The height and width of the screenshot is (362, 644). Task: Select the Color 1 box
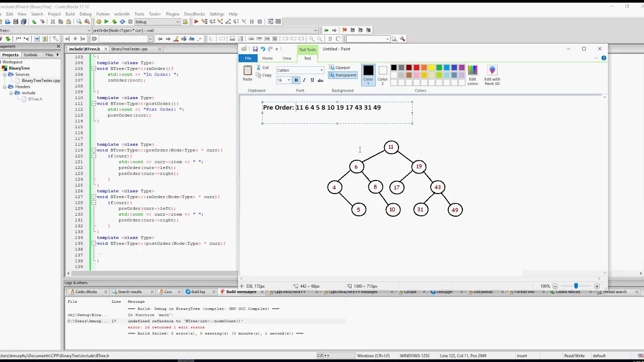368,74
